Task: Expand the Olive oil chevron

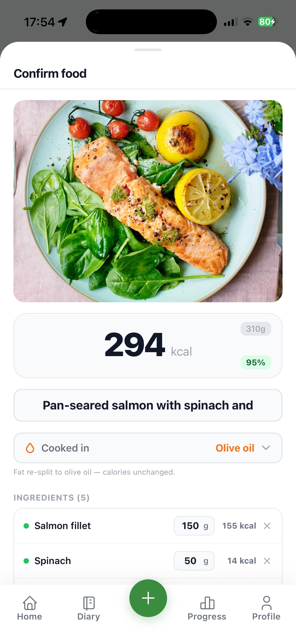Action: [x=266, y=448]
